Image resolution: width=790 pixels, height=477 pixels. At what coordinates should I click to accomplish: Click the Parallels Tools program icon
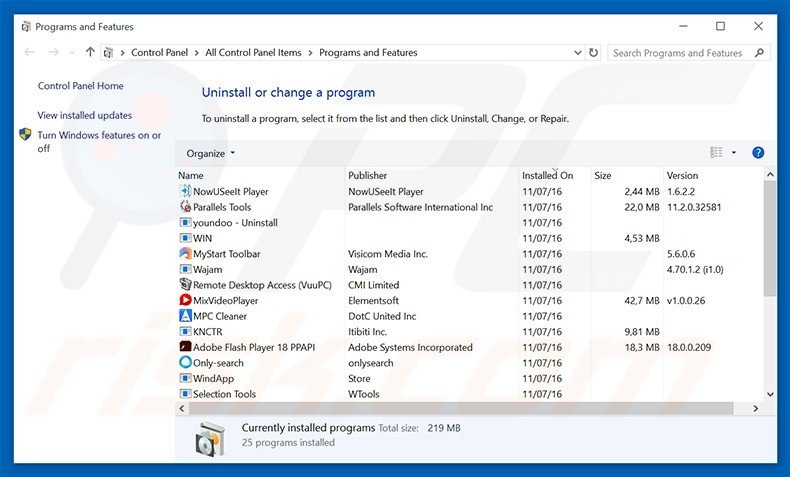tap(185, 207)
